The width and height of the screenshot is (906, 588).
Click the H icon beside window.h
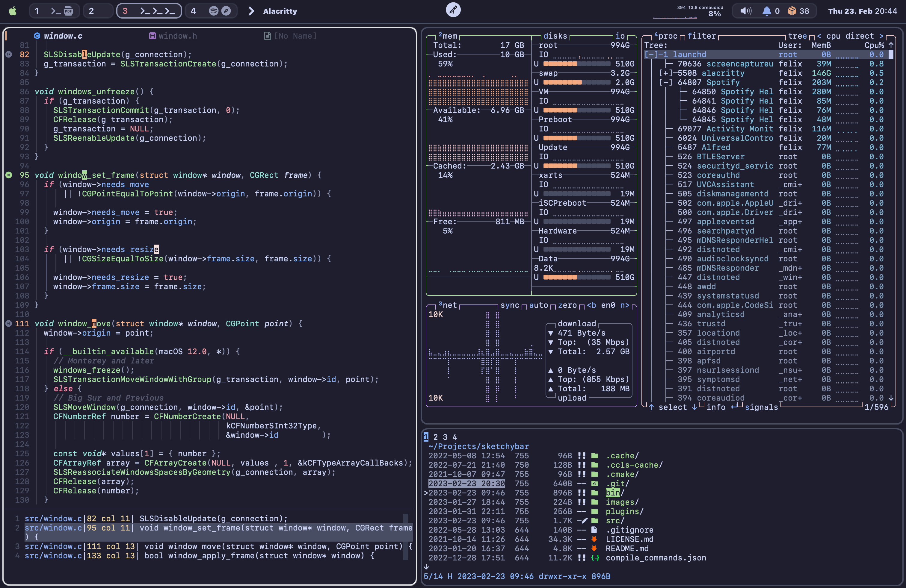(x=152, y=36)
